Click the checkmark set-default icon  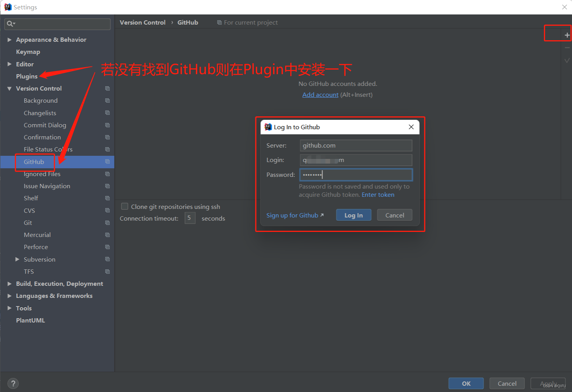[567, 61]
